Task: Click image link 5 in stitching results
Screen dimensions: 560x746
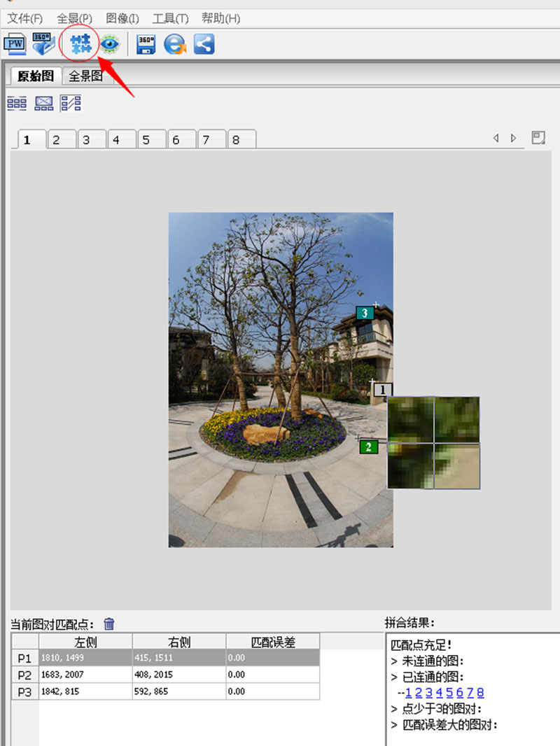Action: point(449,693)
